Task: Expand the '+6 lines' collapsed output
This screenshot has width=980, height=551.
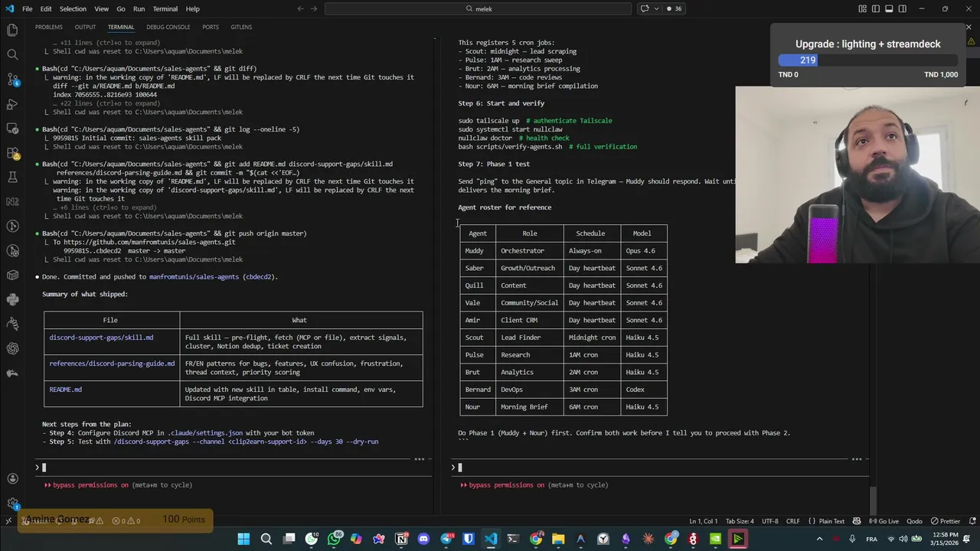Action: click(104, 207)
